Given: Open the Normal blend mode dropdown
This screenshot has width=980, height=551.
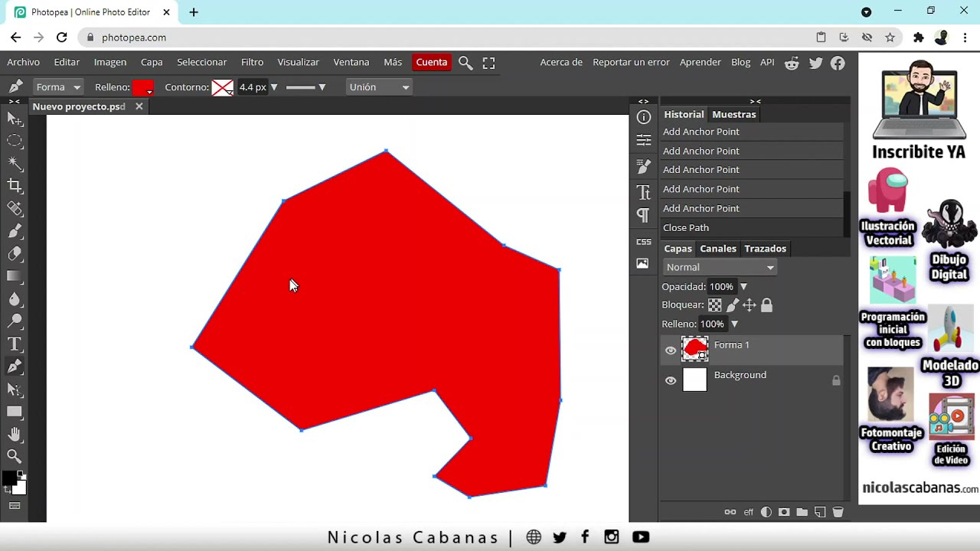Looking at the screenshot, I should coord(720,267).
